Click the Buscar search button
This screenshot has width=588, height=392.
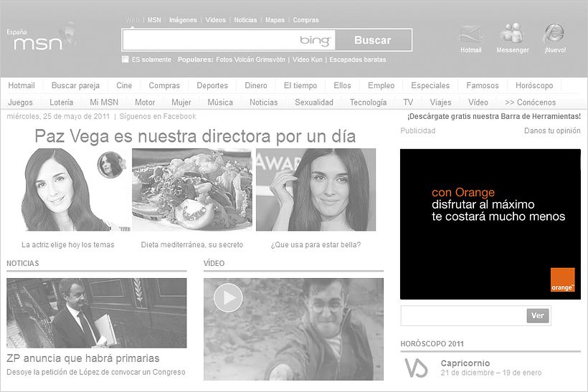click(x=373, y=40)
